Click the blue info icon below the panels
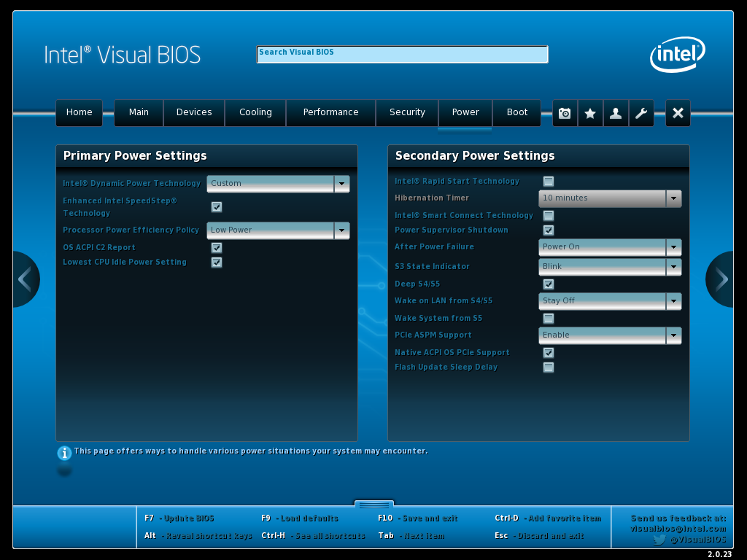 tap(64, 452)
